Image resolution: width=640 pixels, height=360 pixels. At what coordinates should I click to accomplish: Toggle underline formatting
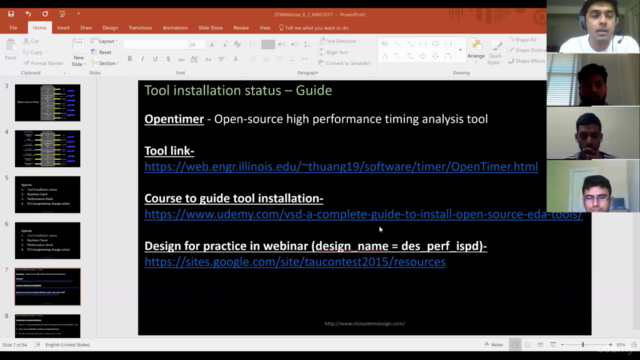pyautogui.click(x=156, y=59)
